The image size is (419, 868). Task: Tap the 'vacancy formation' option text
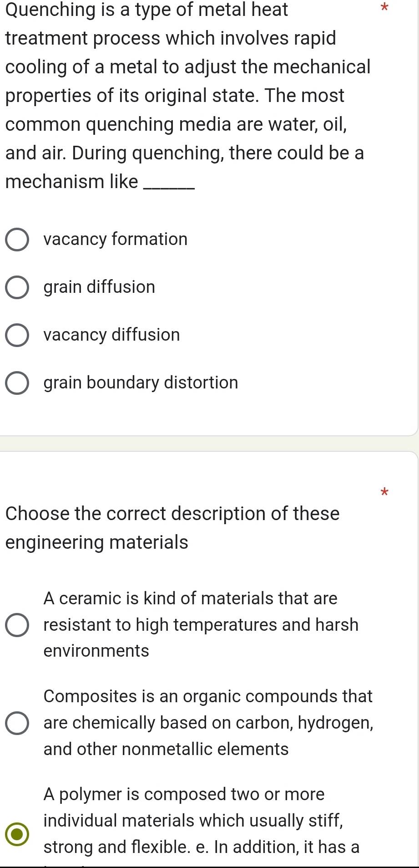(116, 239)
